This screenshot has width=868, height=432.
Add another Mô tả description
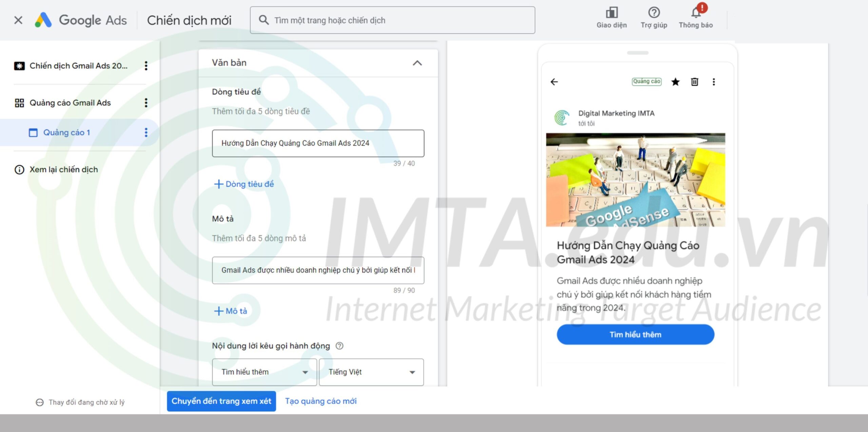tap(231, 311)
